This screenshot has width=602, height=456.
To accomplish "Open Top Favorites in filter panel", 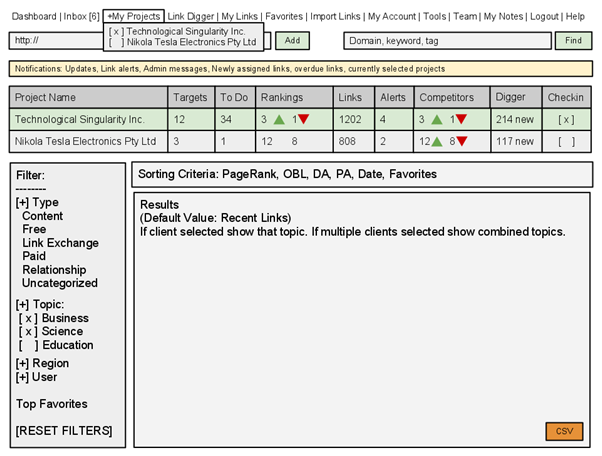I will point(52,404).
